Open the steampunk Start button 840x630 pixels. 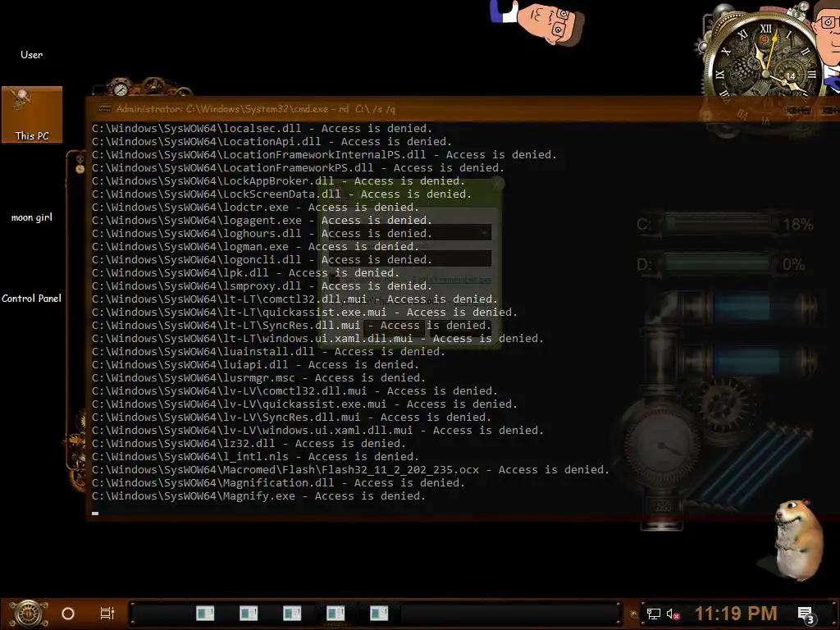28,614
